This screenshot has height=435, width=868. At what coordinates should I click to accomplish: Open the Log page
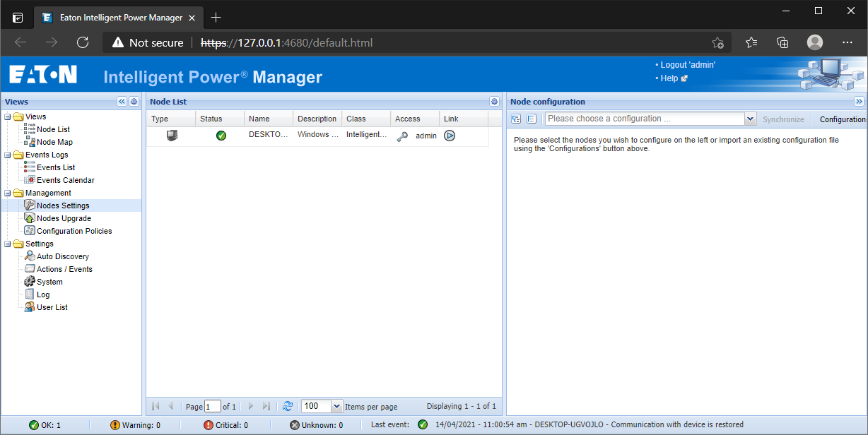(x=43, y=294)
